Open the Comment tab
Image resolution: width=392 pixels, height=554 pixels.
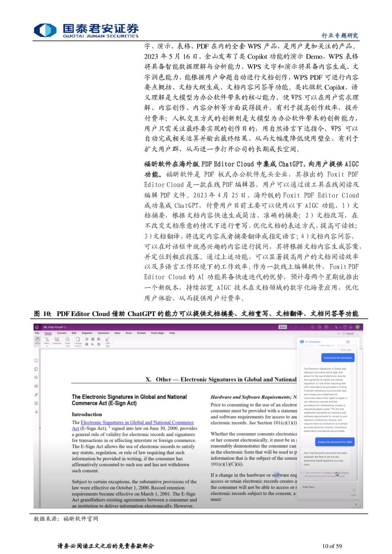[103, 333]
